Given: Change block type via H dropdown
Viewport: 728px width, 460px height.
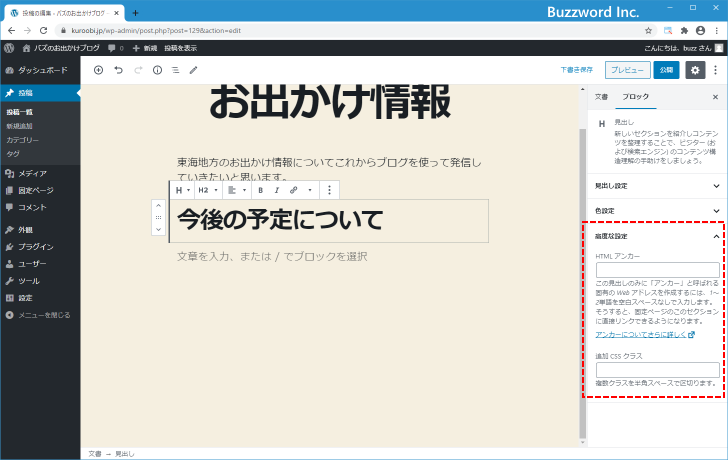Looking at the screenshot, I should 182,190.
